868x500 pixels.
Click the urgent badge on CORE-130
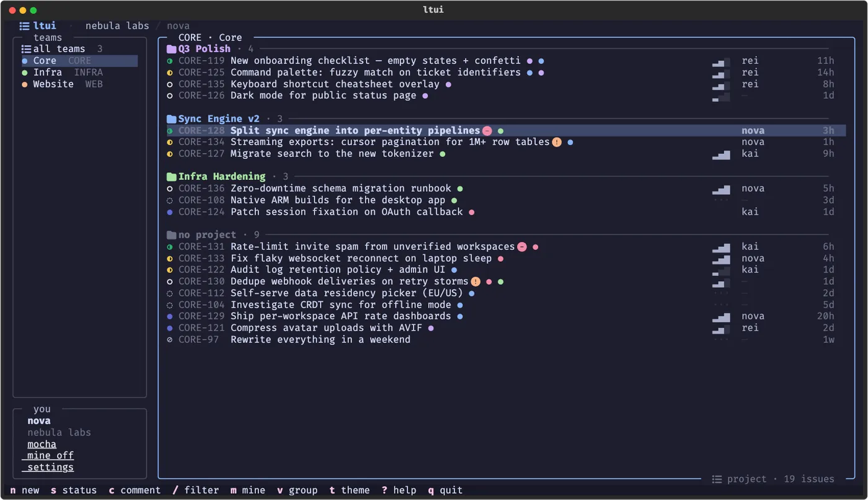click(x=476, y=282)
